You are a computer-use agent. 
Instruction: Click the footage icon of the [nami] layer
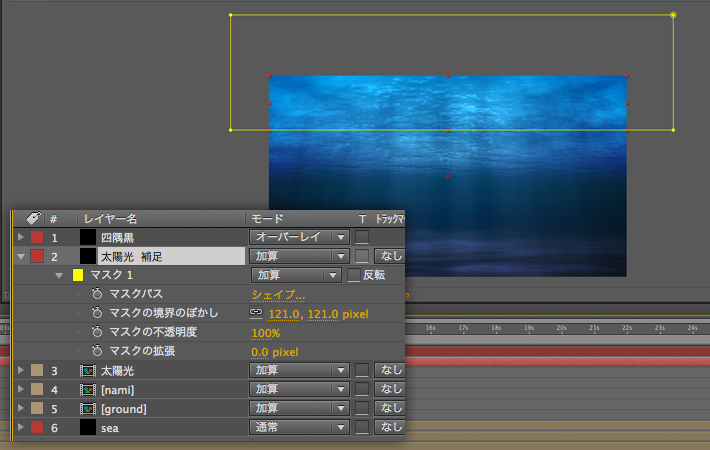(88, 389)
